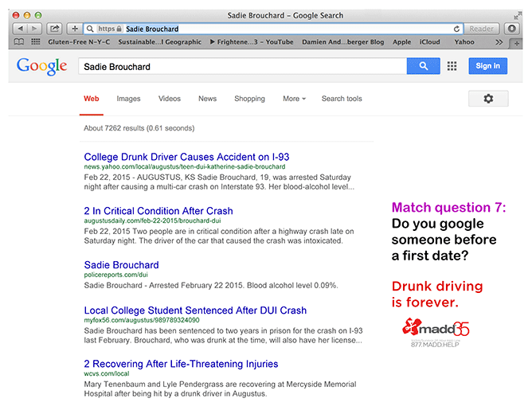Image resolution: width=532 pixels, height=410 pixels.
Task: Open Search tools
Action: pos(342,99)
